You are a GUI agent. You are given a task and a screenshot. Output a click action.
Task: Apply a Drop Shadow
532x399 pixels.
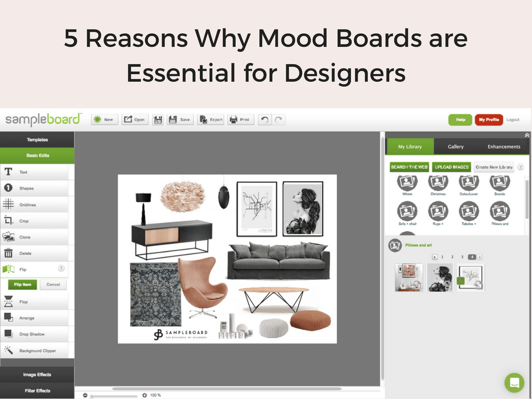tap(32, 334)
